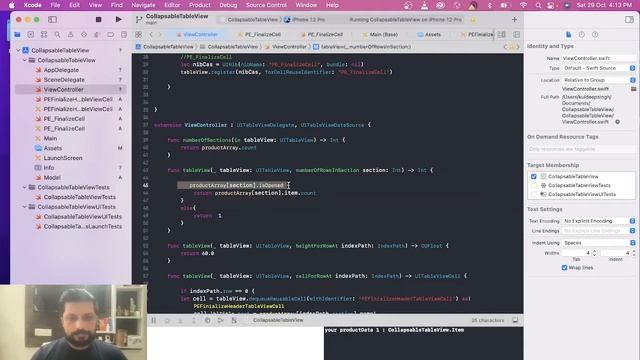Image resolution: width=640 pixels, height=360 pixels.
Task: Switch to the ViewController editor tab
Action: click(197, 35)
